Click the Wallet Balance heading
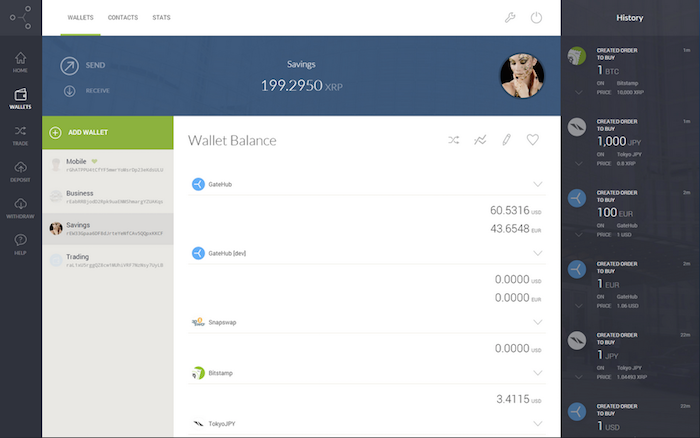700x438 pixels. (x=232, y=141)
